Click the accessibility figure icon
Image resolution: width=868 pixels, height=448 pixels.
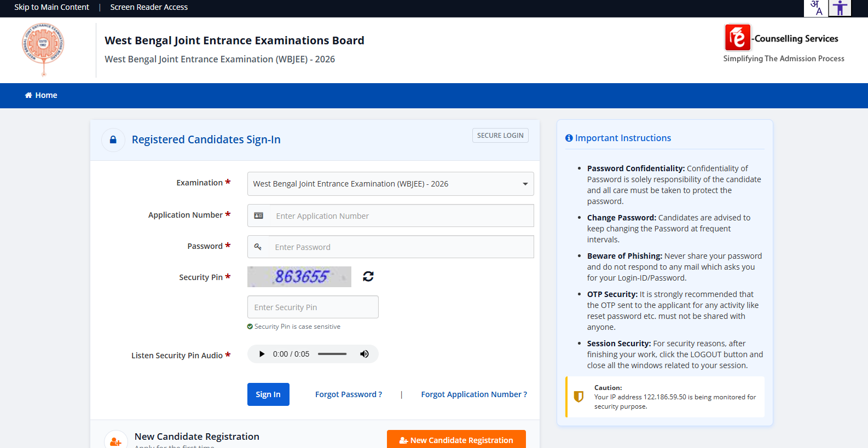point(840,8)
